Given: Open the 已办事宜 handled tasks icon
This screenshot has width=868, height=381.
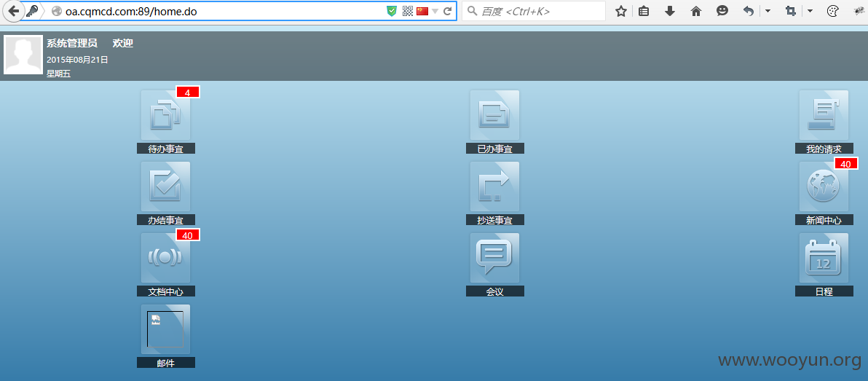Looking at the screenshot, I should [x=495, y=114].
